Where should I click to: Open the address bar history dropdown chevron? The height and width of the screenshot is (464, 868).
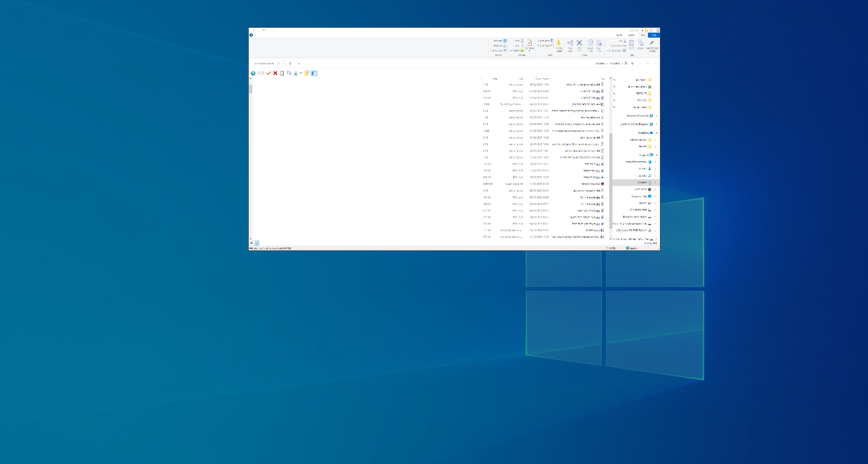(x=299, y=64)
